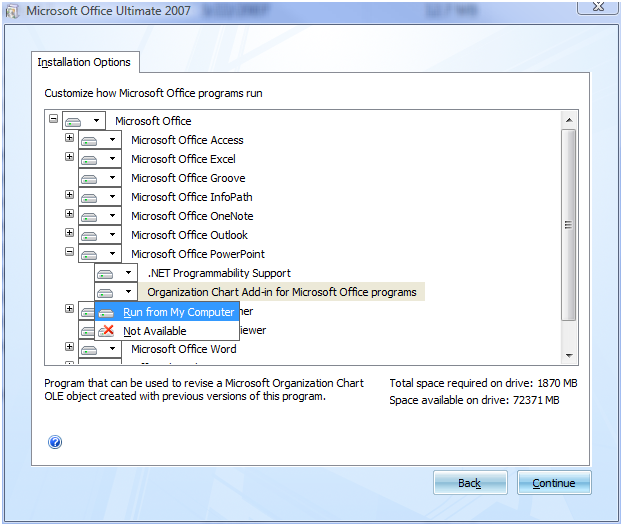Click the drive icon beside Microsoft Office InfoPath
Screen dimensions: 623x526
pyautogui.click(x=89, y=197)
